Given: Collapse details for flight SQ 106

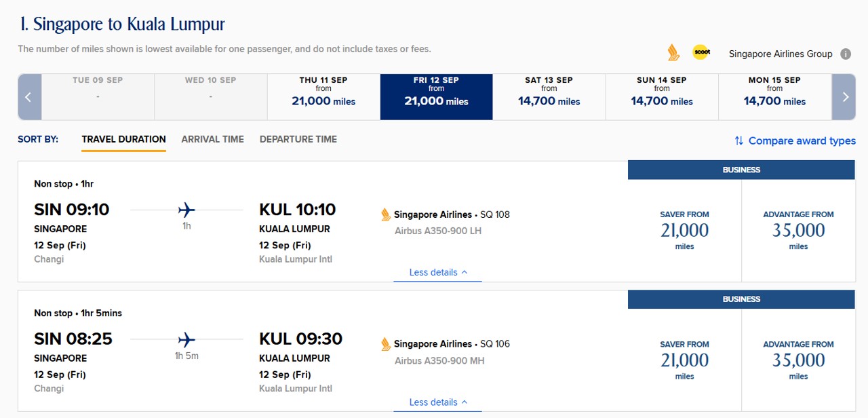Looking at the screenshot, I should 437,402.
